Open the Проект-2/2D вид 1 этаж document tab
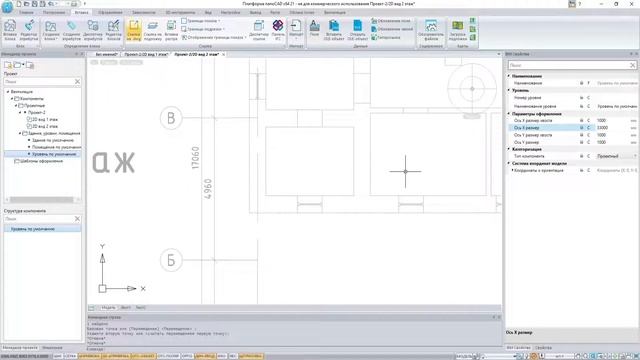 [x=146, y=54]
